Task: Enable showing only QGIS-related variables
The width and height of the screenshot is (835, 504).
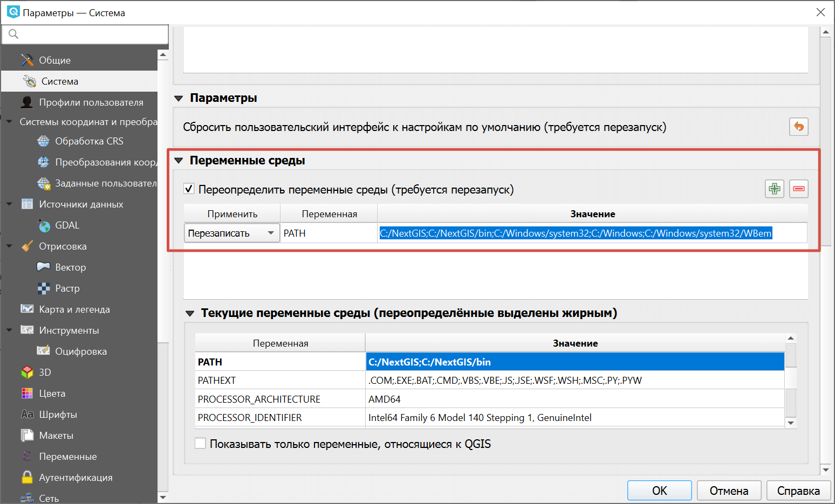Action: (200, 443)
